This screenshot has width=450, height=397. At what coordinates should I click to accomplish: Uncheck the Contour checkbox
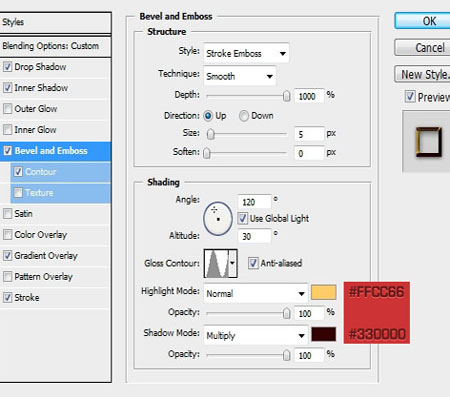18,172
